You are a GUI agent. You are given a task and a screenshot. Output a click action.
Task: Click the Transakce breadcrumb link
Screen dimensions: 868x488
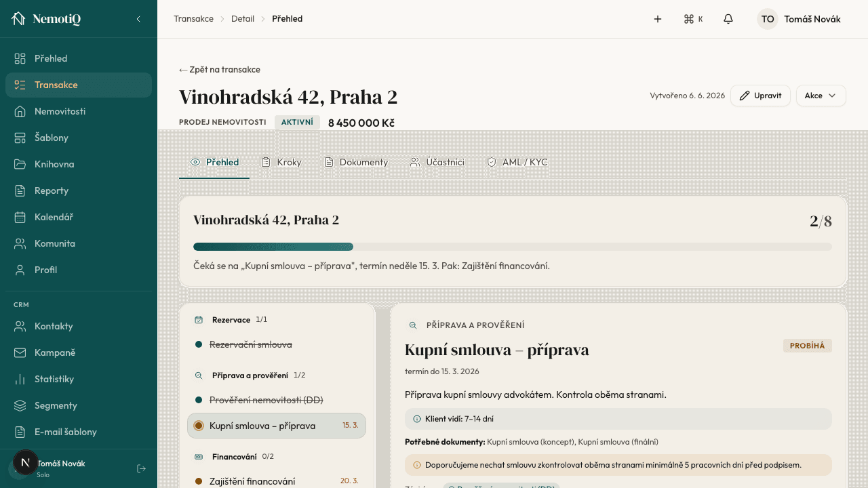tap(193, 19)
